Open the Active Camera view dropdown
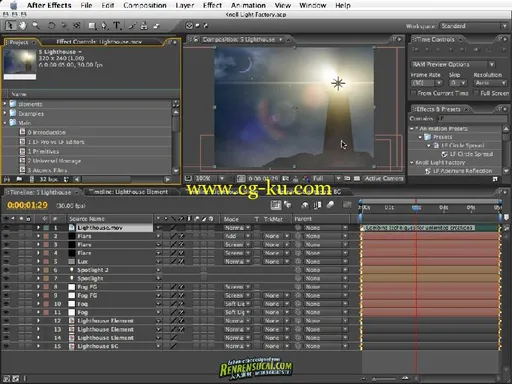This screenshot has width=512, height=384. (x=383, y=179)
